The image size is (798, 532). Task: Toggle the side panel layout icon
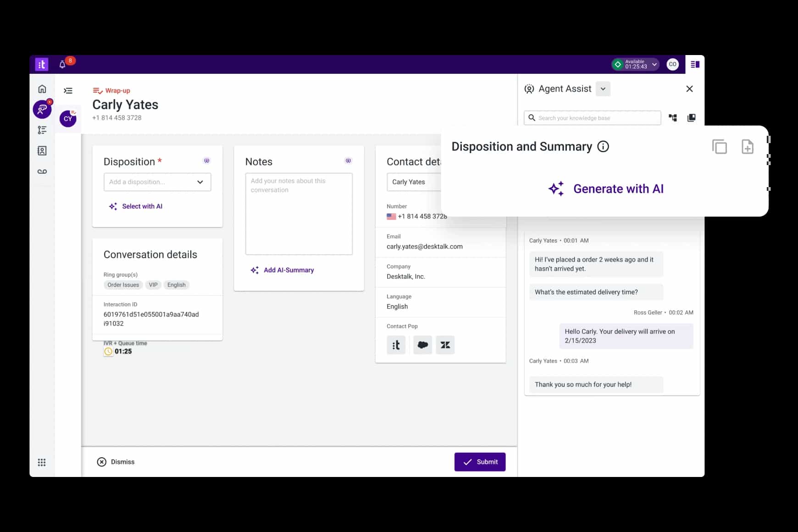pos(695,65)
